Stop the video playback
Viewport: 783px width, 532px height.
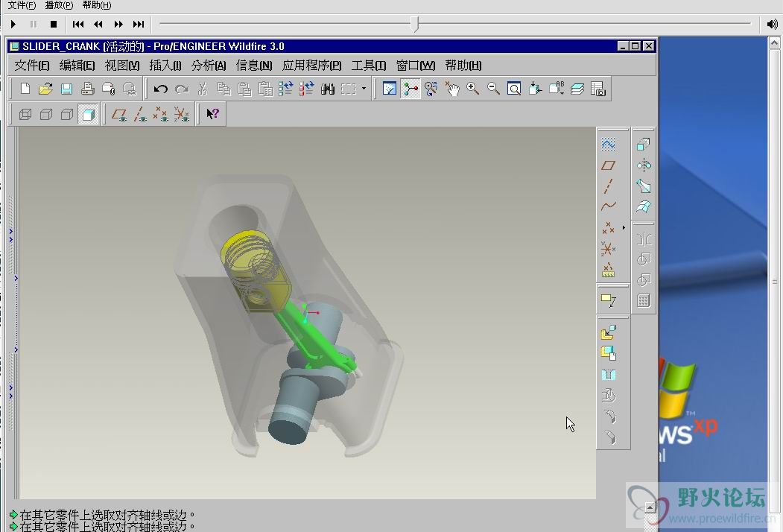click(x=54, y=24)
